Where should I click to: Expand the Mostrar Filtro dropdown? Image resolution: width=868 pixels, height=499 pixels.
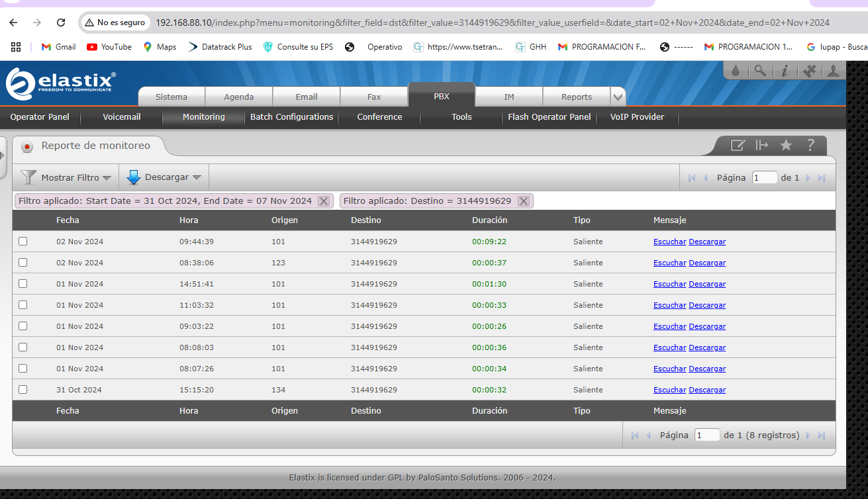coord(66,177)
